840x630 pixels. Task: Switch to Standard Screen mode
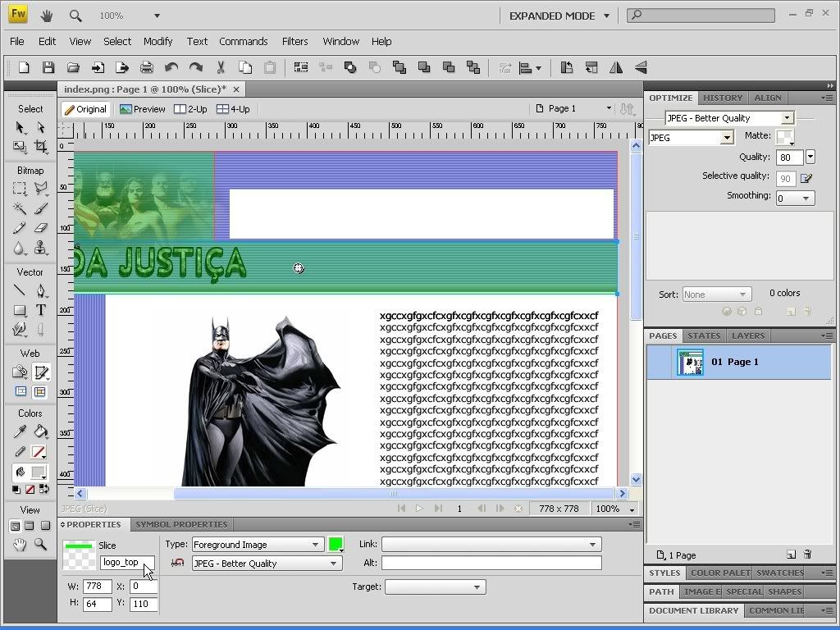tap(16, 526)
